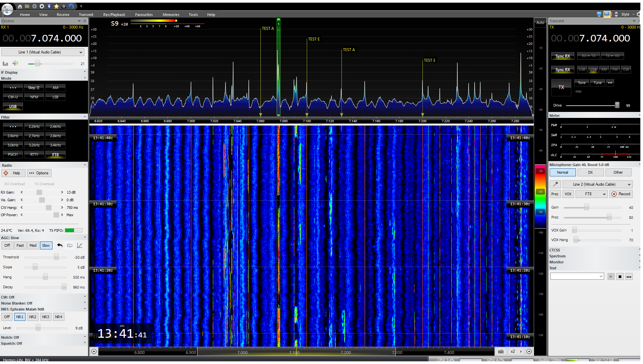Click the blue plus icon in quick toolbar
The image size is (643, 364).
(49, 6)
